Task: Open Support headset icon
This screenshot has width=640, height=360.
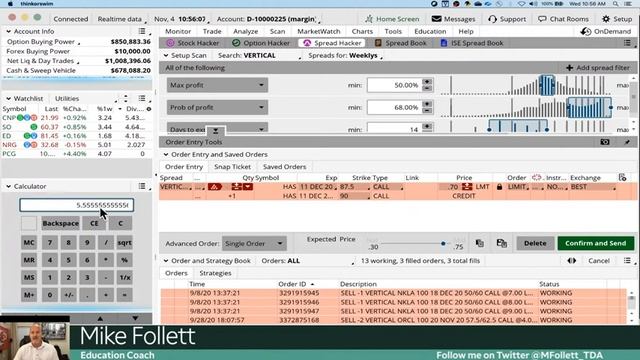Action: coord(492,19)
